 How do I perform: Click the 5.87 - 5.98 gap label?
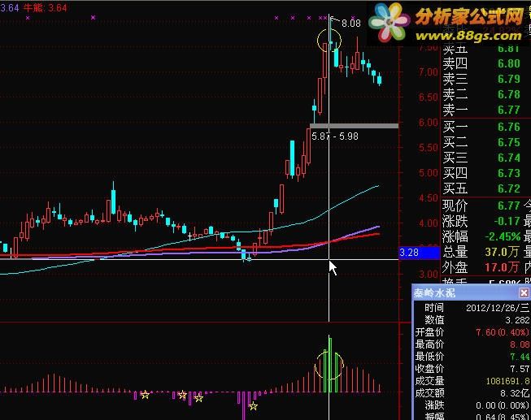click(x=334, y=136)
